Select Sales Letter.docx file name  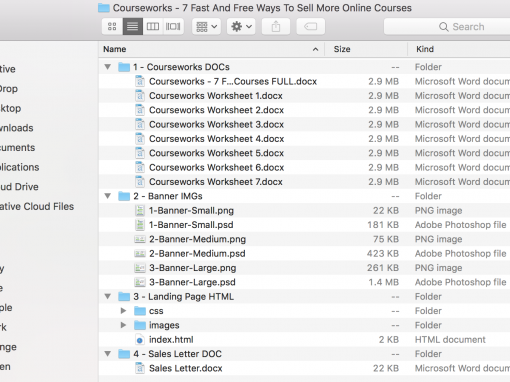[x=185, y=368]
